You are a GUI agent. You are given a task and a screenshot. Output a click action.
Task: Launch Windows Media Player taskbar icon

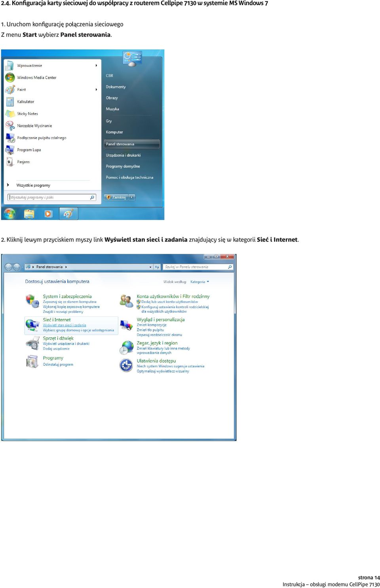[48, 214]
